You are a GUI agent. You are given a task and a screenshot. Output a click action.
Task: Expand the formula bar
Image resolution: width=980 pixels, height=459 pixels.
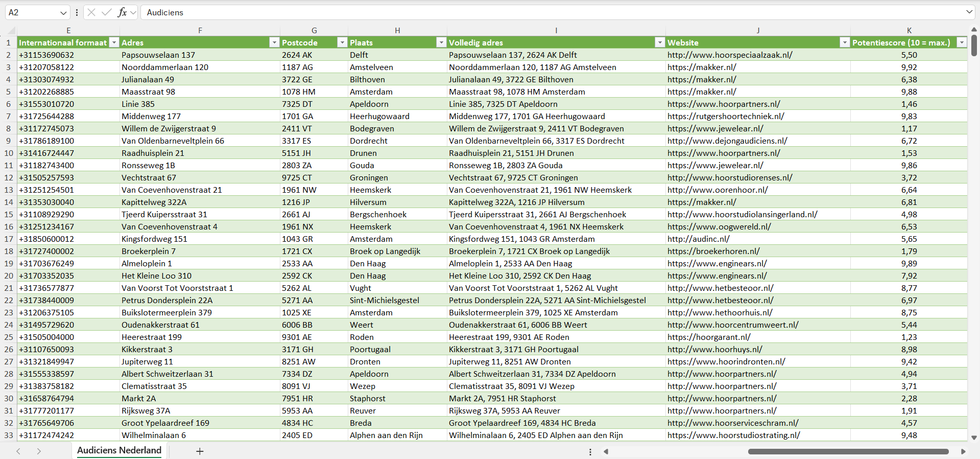point(969,12)
